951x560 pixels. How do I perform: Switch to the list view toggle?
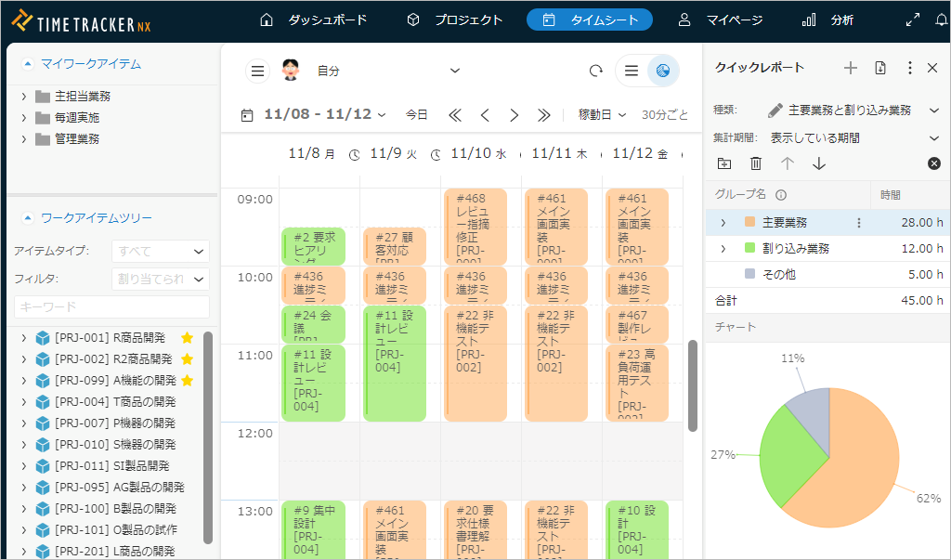(631, 71)
